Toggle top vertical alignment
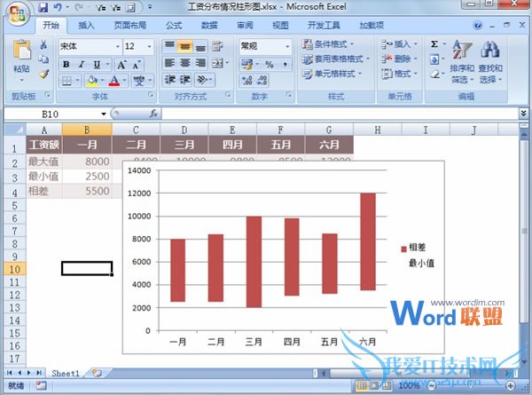Screen dimensions: 532x395 click(169, 46)
